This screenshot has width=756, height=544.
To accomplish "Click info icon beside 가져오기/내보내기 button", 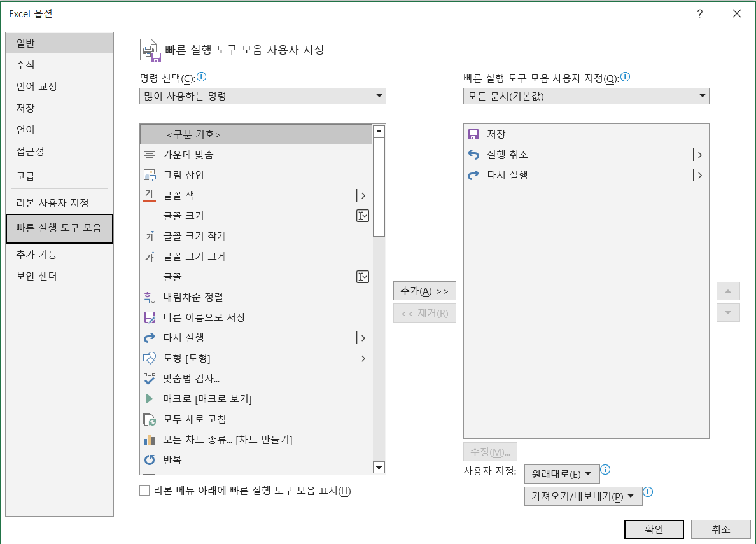I will coord(648,492).
